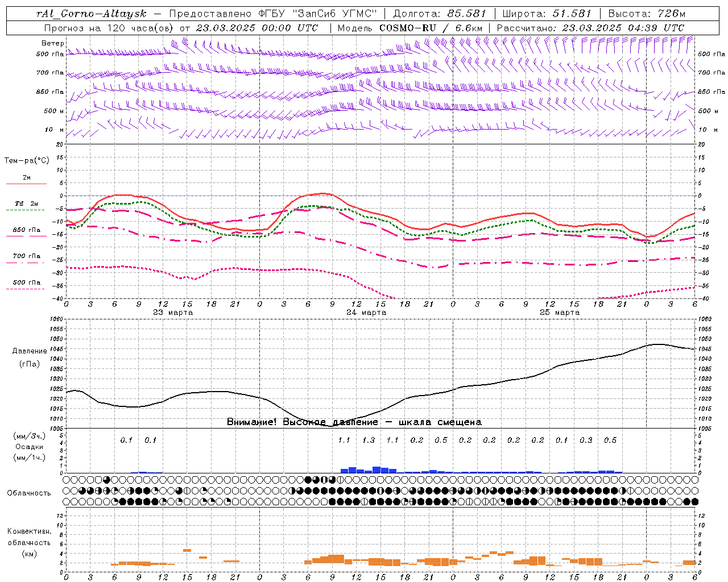Image resolution: width=728 pixels, height=582 pixels.
Task: Click the 0.3 three-hour precipitation value
Action: [x=586, y=440]
